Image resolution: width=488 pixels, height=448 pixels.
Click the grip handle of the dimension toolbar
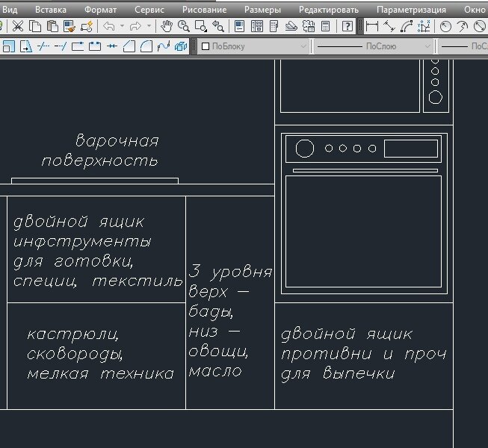click(x=360, y=26)
